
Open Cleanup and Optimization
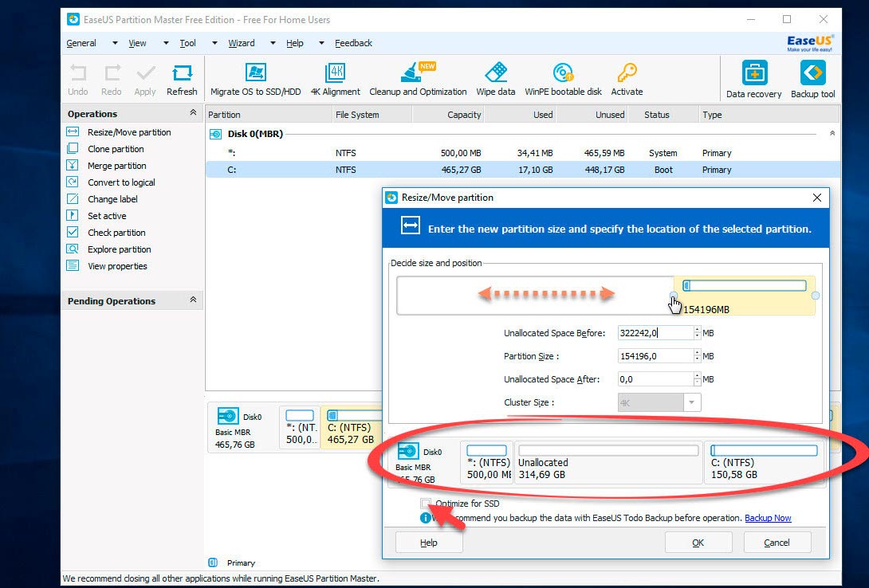tap(418, 79)
